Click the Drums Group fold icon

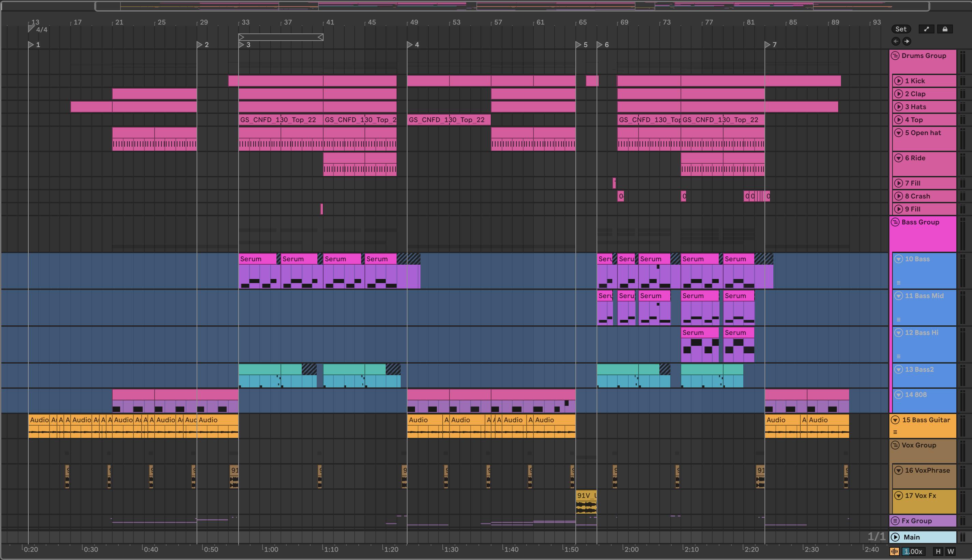click(896, 55)
